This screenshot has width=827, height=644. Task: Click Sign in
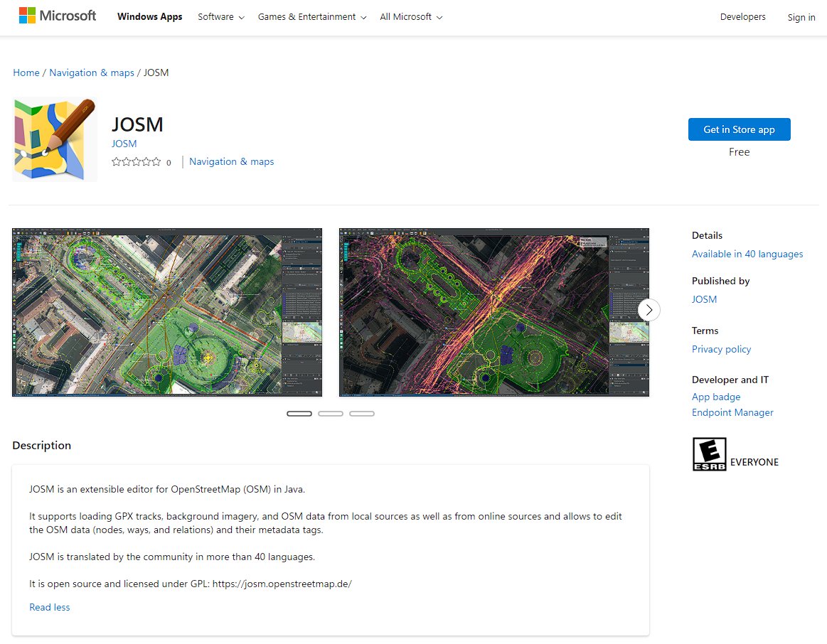click(801, 17)
